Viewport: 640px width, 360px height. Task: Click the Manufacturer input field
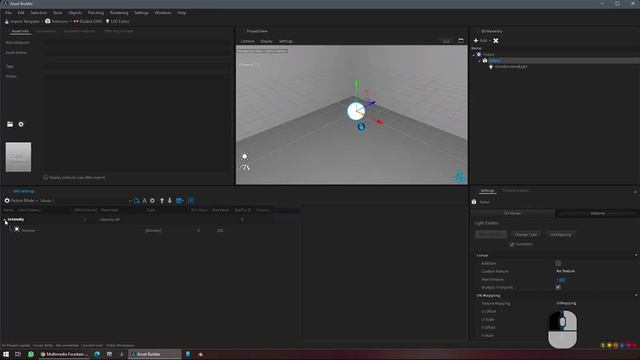tap(138, 42)
